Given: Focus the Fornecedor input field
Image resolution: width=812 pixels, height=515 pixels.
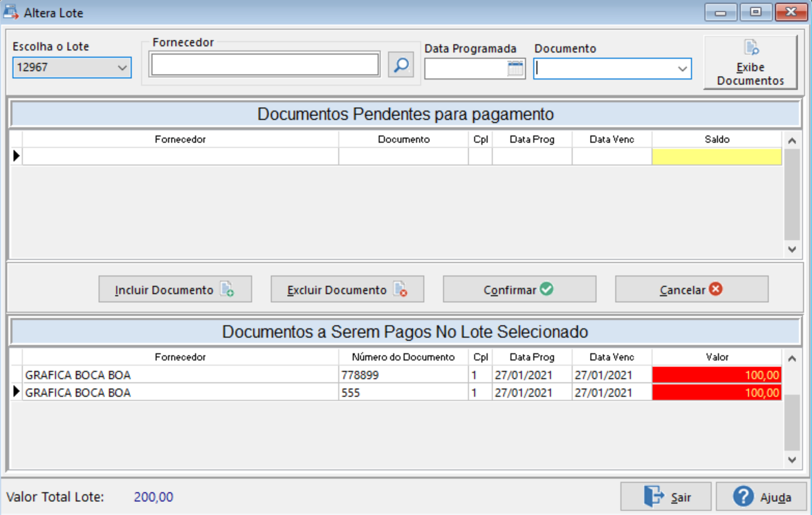Looking at the screenshot, I should click(265, 65).
